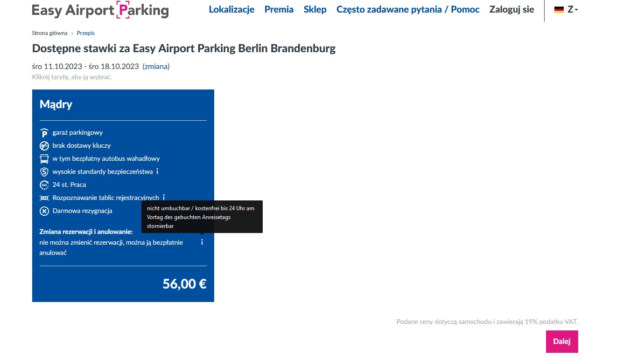This screenshot has height=364, width=637.
Task: Go to the Sklep page
Action: [315, 9]
